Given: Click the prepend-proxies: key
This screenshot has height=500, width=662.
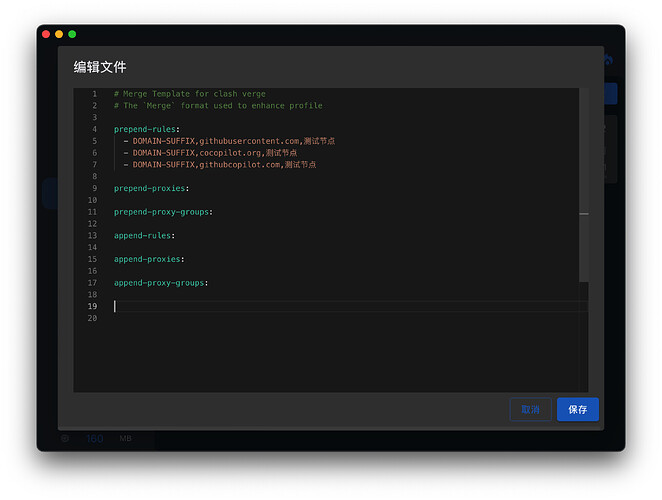Looking at the screenshot, I should point(152,188).
